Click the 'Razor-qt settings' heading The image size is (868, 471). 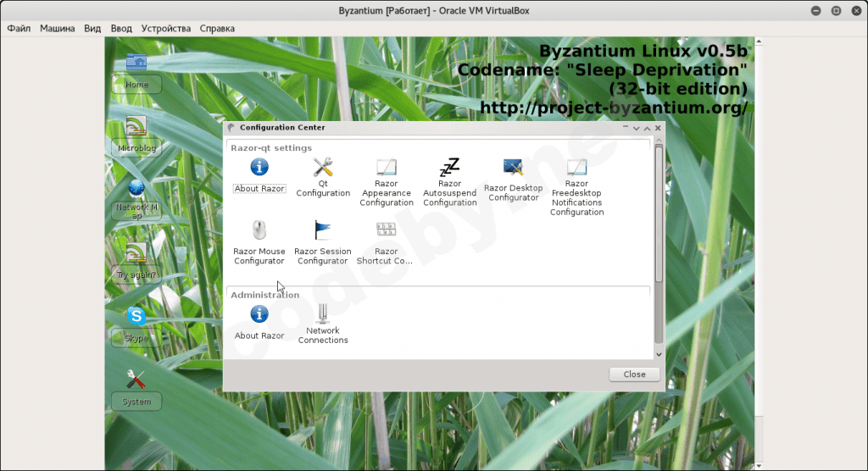(x=271, y=147)
